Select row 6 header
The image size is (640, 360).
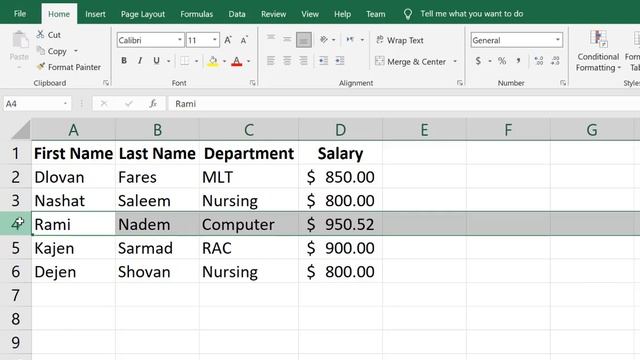click(16, 271)
